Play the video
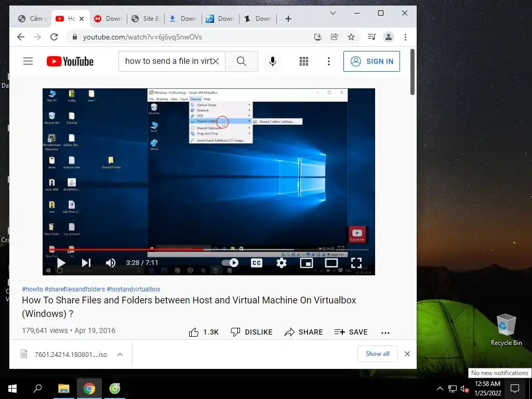The width and height of the screenshot is (532, 399). 61,262
